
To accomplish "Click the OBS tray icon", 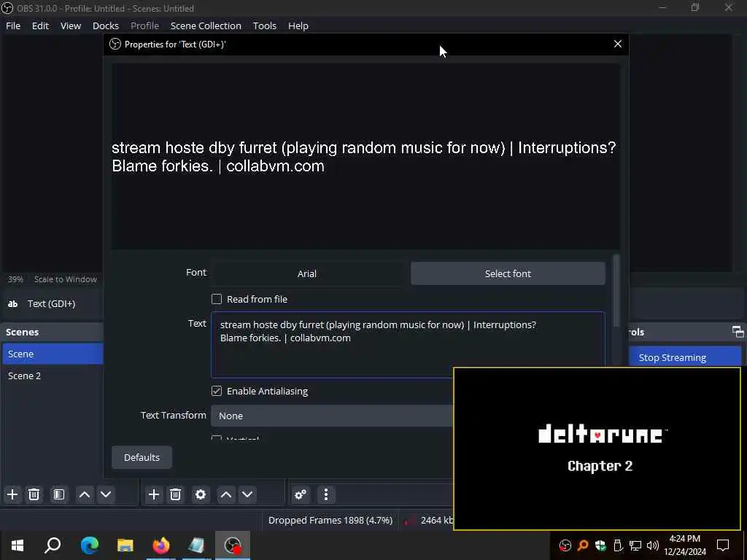I will tap(565, 545).
